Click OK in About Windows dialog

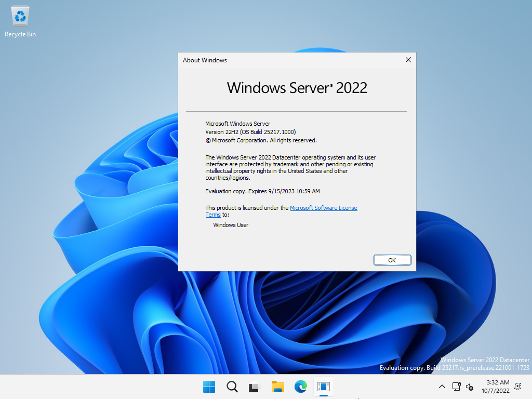click(392, 260)
